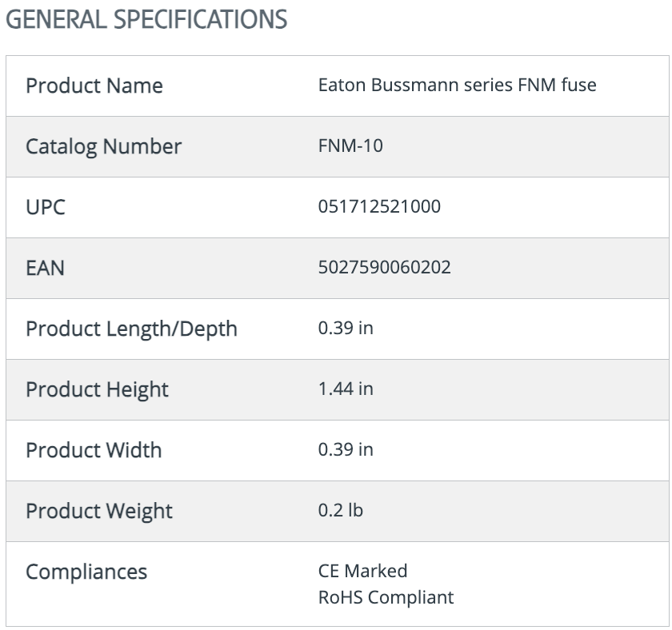This screenshot has width=672, height=630.
Task: Click the Compliances label
Action: pos(86,572)
